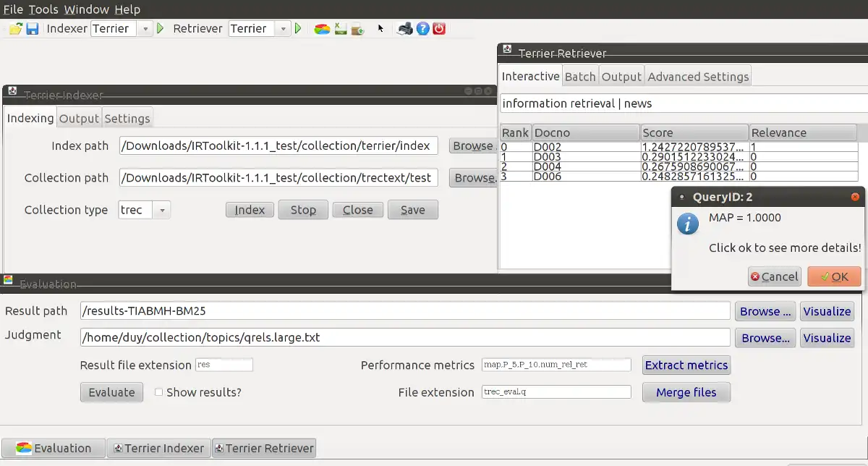Click the Extract metrics button

(686, 365)
